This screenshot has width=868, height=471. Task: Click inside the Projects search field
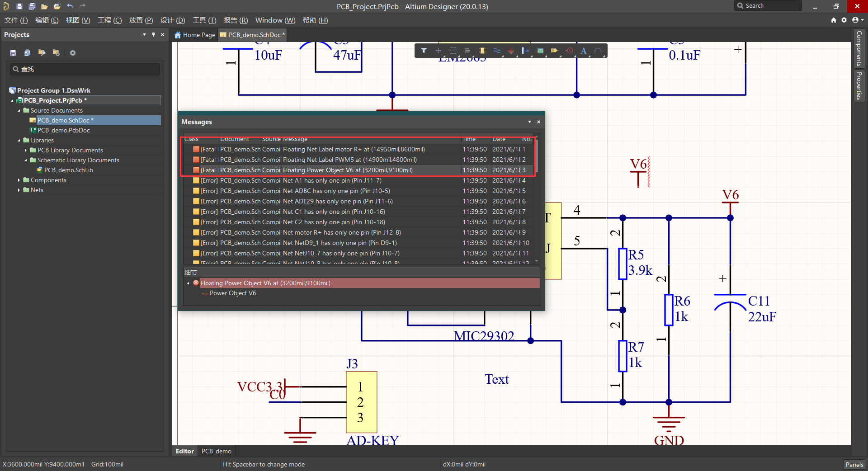click(x=85, y=69)
